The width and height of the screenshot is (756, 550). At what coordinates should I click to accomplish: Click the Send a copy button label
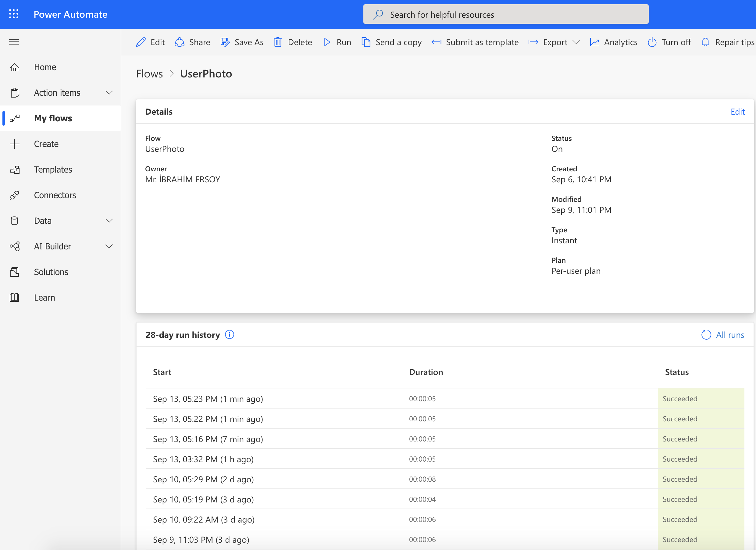click(x=398, y=42)
